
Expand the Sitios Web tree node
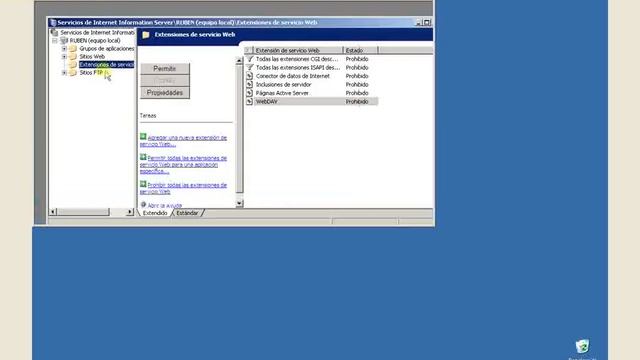tap(64, 56)
